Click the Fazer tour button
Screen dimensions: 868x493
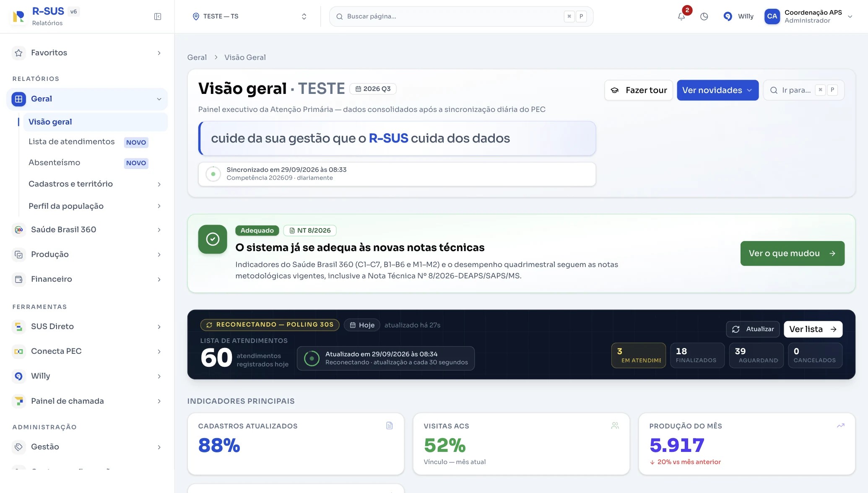click(638, 90)
